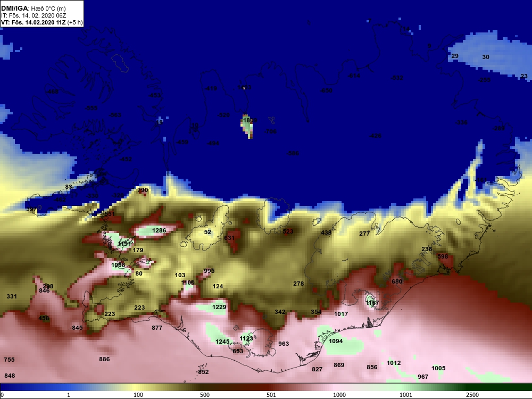532x399 pixels.
Task: Click the map value 846
Action: point(45,290)
